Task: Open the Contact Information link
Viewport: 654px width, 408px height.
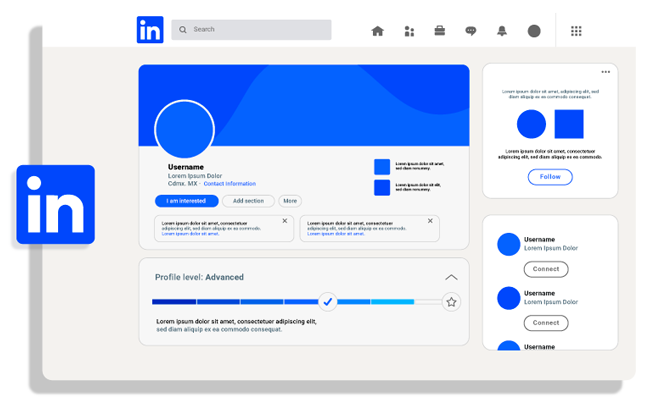Action: pyautogui.click(x=229, y=184)
